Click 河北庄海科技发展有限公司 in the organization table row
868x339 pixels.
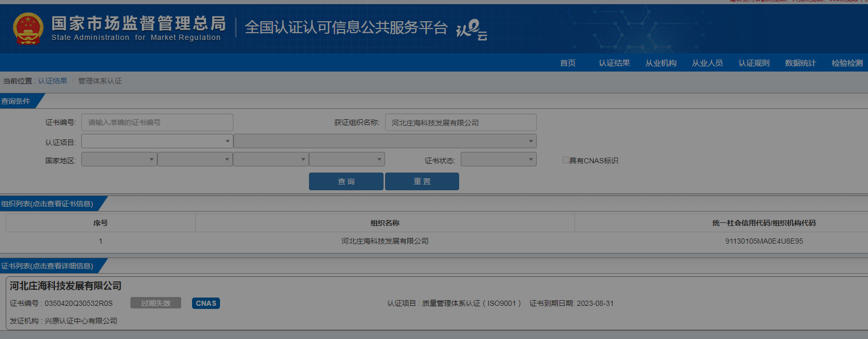coord(385,241)
